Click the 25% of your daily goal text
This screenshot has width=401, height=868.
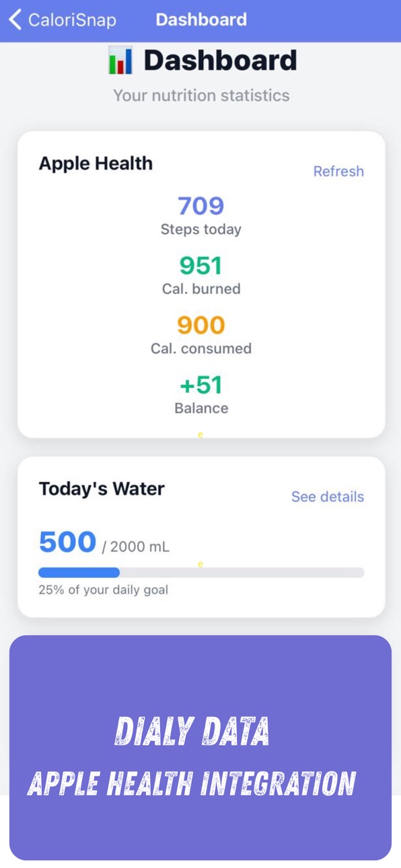click(103, 589)
